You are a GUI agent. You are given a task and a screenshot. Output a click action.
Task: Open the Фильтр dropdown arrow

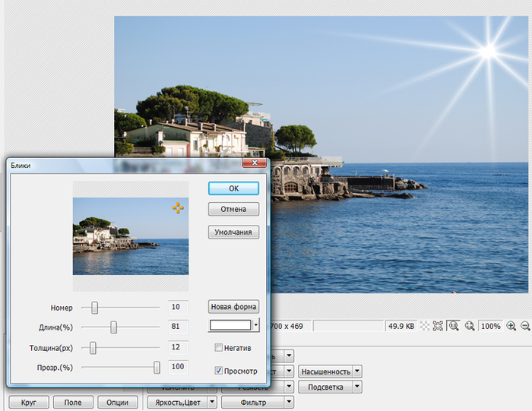pyautogui.click(x=289, y=402)
